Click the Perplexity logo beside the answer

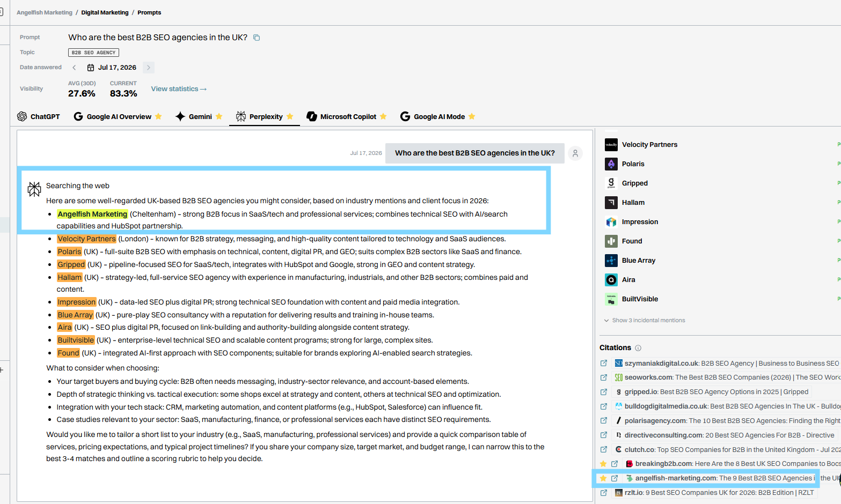point(34,189)
